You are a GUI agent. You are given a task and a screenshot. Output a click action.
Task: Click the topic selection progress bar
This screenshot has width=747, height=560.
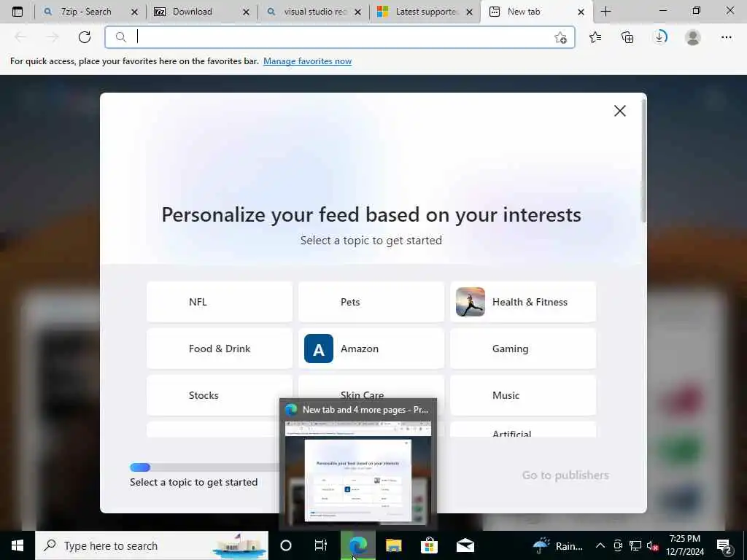point(205,467)
